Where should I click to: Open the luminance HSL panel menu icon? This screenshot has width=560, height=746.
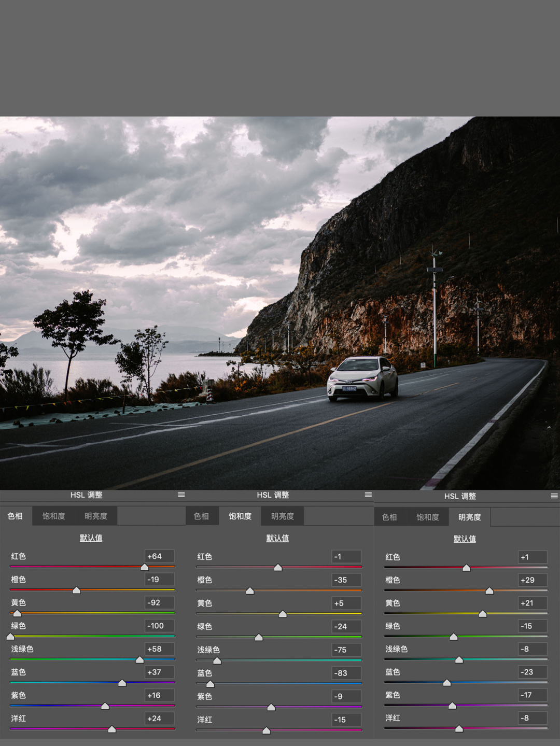click(554, 496)
